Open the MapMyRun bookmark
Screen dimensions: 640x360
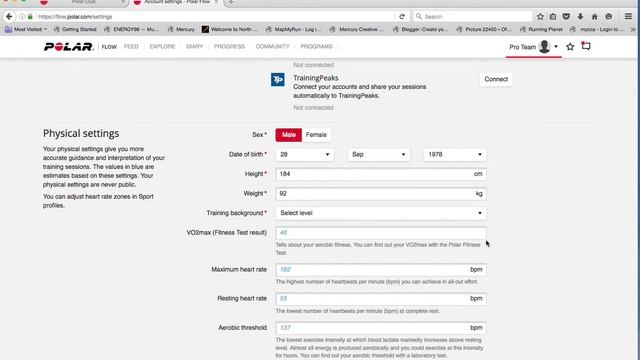293,29
